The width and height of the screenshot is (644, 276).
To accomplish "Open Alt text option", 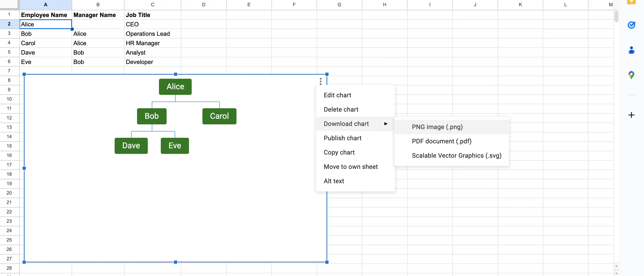I will [356, 181].
